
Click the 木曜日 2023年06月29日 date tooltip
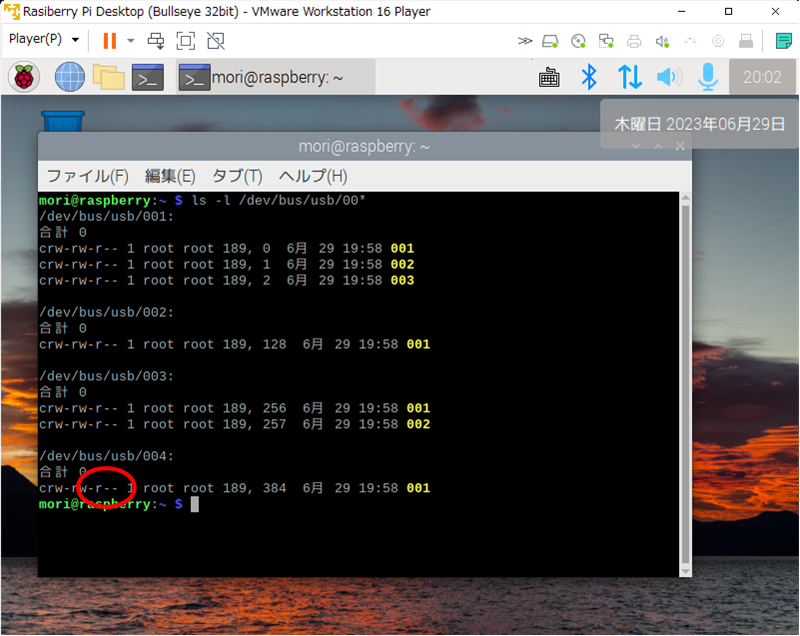point(699,124)
